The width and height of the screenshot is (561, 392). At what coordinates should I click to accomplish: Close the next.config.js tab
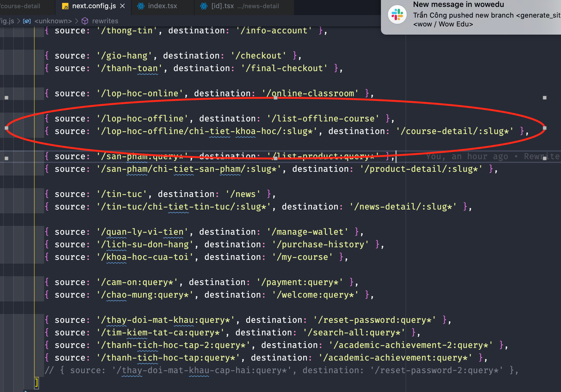[x=123, y=6]
